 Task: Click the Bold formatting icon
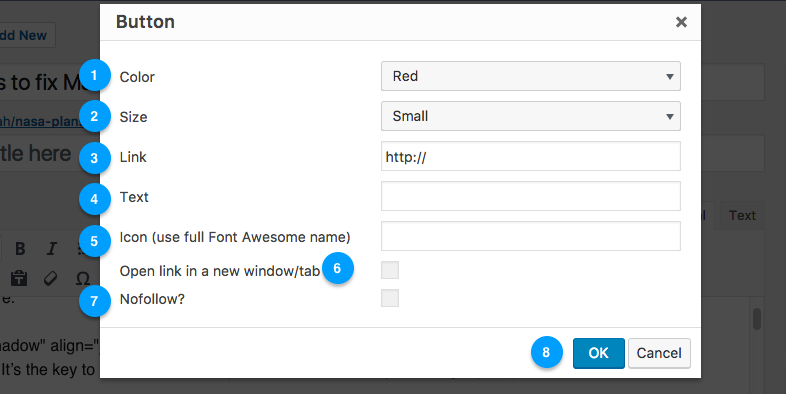coord(20,248)
